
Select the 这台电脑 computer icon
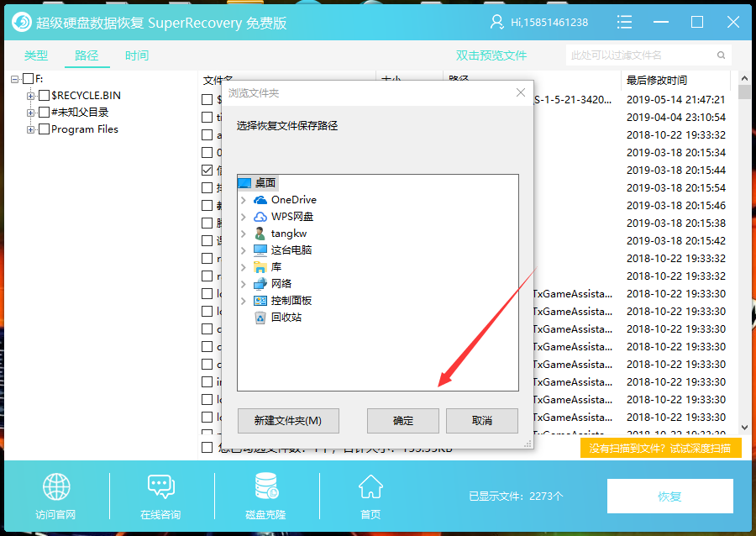260,250
